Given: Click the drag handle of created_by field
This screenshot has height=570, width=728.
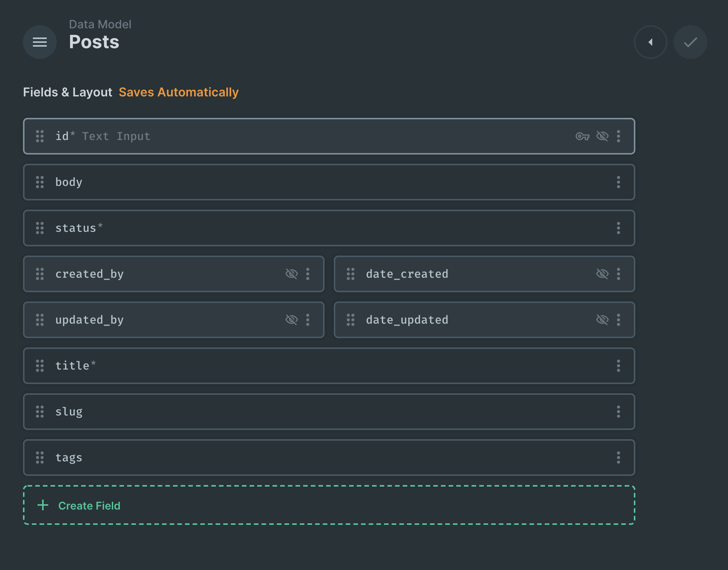Looking at the screenshot, I should 40,274.
